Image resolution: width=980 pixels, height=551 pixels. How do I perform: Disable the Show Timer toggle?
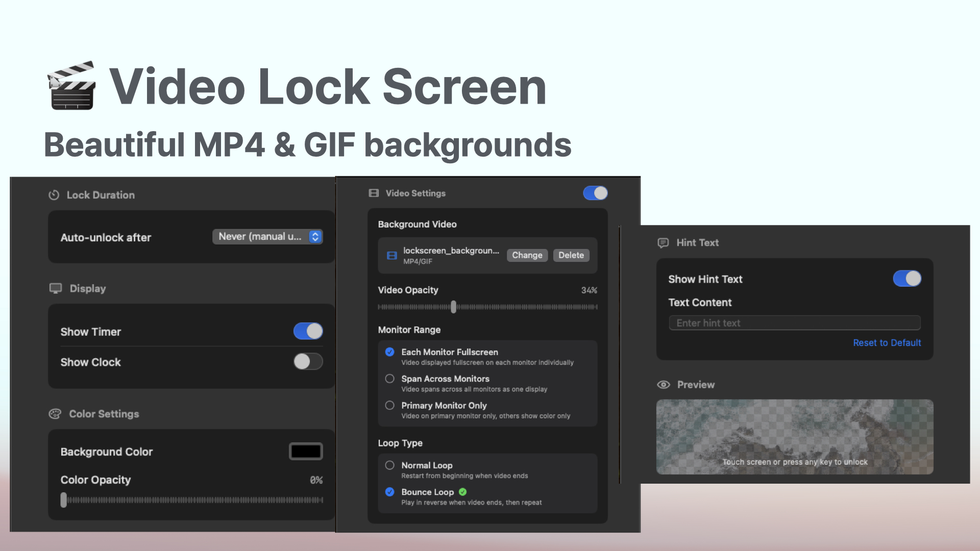coord(308,331)
